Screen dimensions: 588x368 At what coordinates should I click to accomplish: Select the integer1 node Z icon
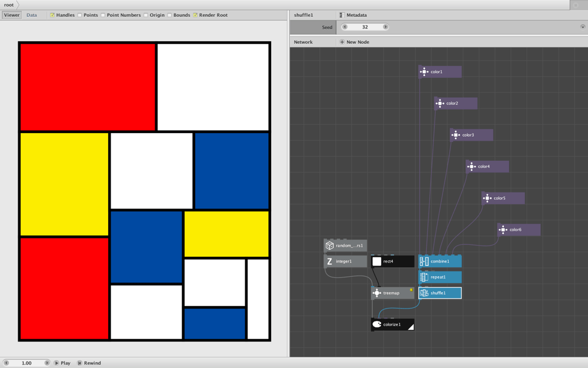330,261
